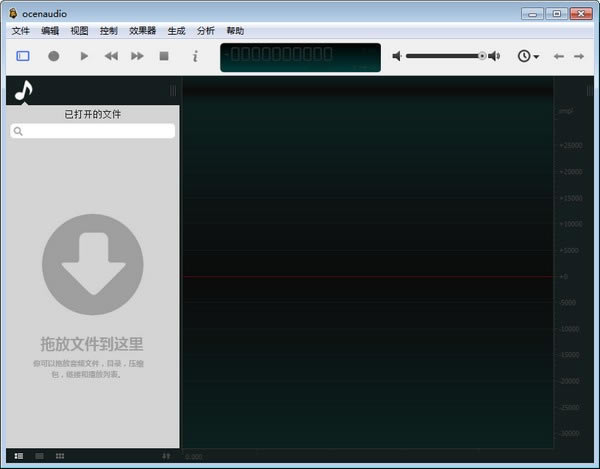Click the Rewind button

point(111,57)
